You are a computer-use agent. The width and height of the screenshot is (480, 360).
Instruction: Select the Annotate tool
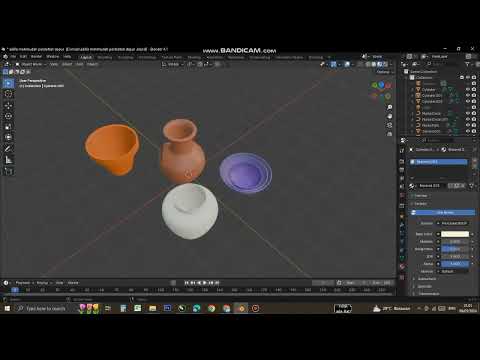pos(8,149)
